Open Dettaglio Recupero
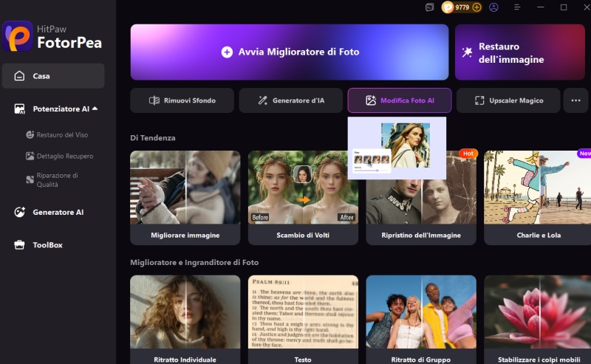Viewport: 591px width, 364px height. click(65, 156)
